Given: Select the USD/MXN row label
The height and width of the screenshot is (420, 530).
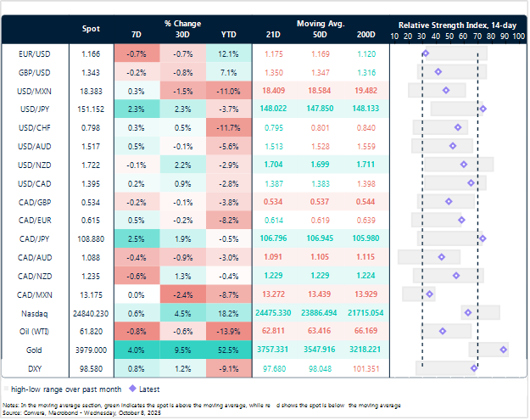Looking at the screenshot, I should [x=38, y=90].
